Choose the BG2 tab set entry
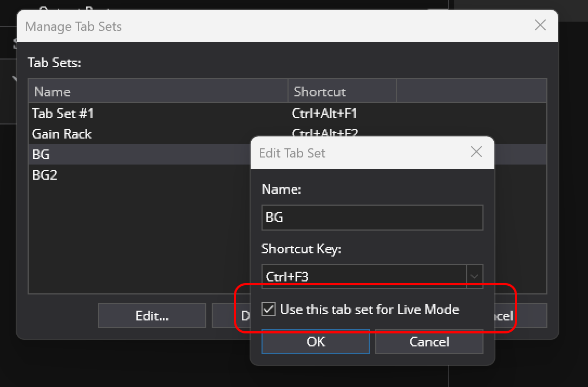 coord(44,175)
